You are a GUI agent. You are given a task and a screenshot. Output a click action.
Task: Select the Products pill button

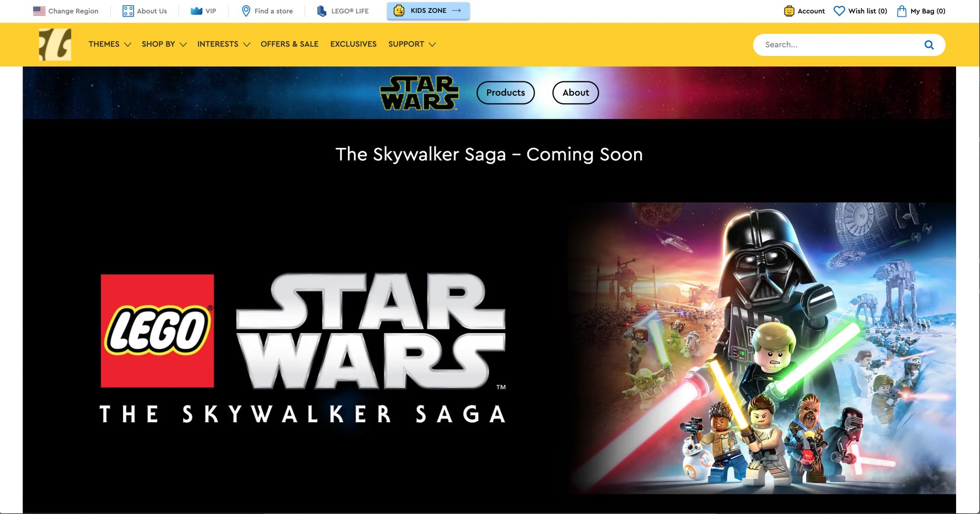(x=505, y=93)
